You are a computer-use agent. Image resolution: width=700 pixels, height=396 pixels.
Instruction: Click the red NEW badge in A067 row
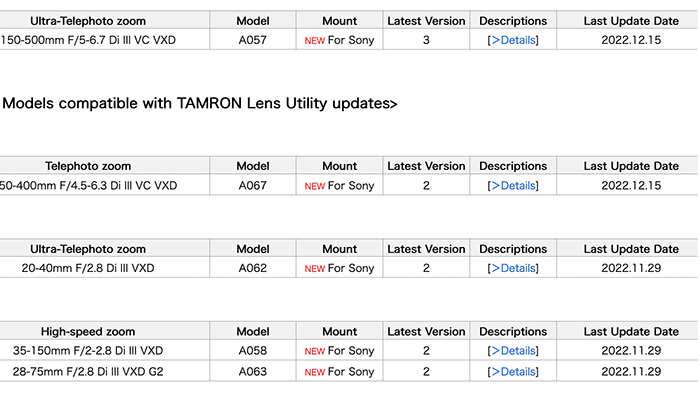coord(315,186)
